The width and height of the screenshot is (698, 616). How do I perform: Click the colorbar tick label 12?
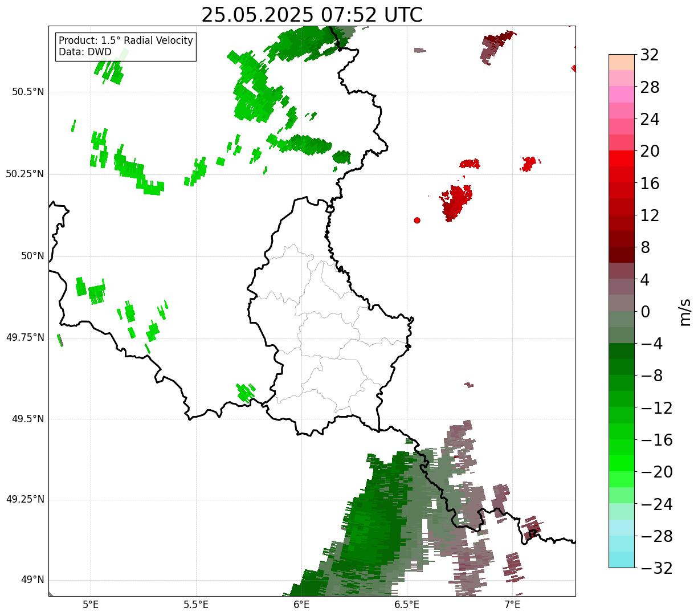pyautogui.click(x=650, y=215)
